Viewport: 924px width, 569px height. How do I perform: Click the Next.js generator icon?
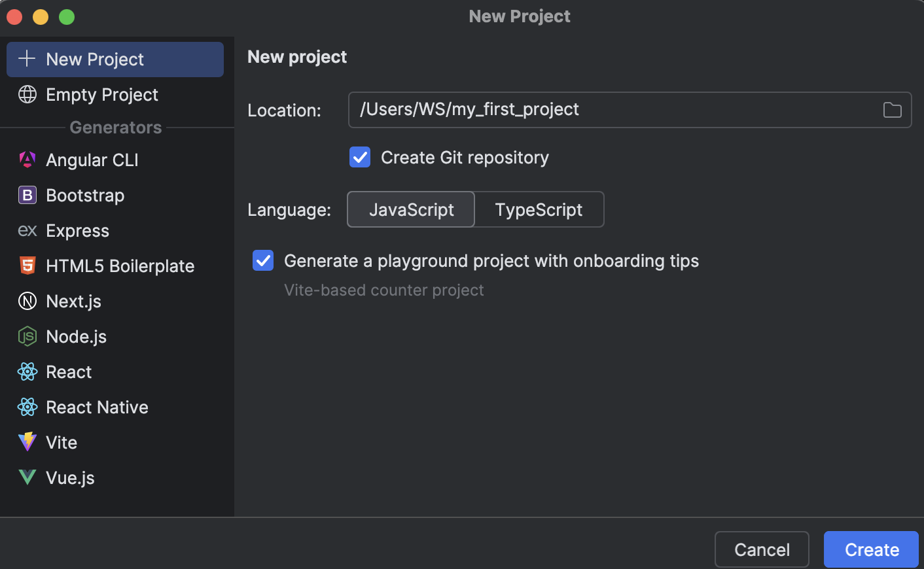click(x=27, y=301)
